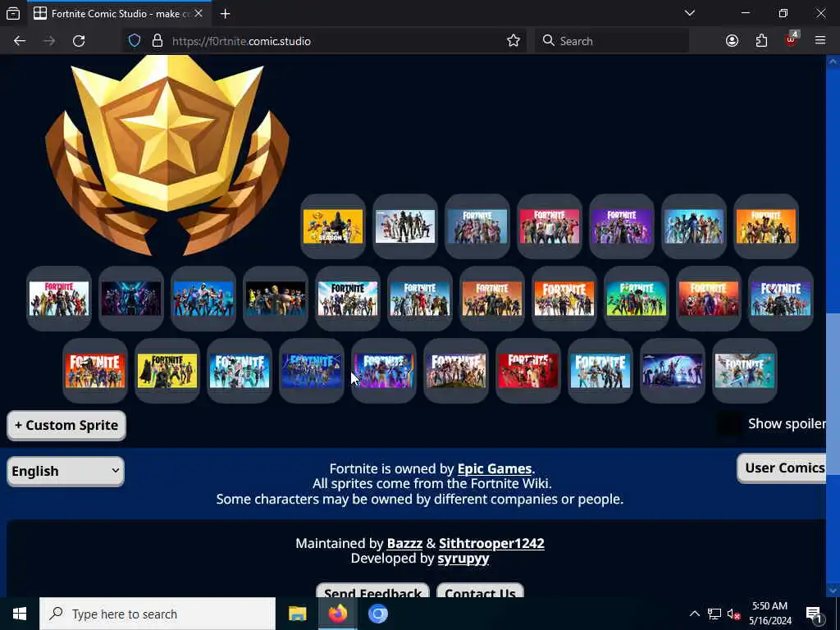Show hidden system tray icons

coord(694,614)
